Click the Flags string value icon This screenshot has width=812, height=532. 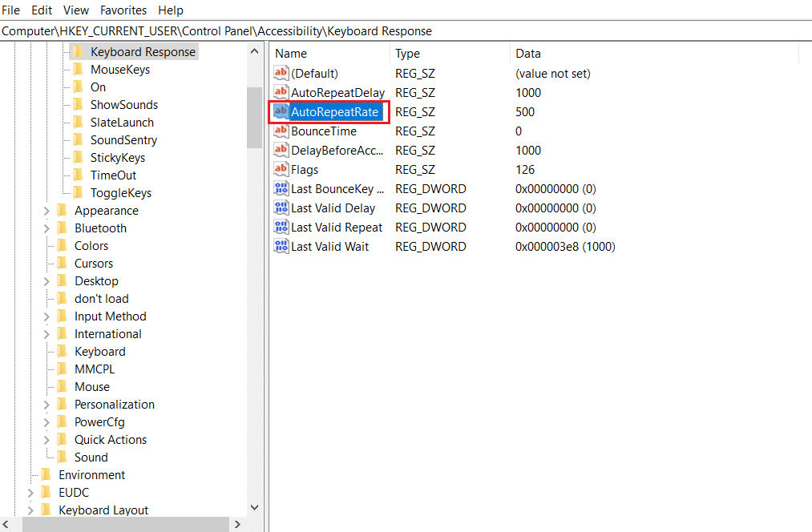pos(281,169)
